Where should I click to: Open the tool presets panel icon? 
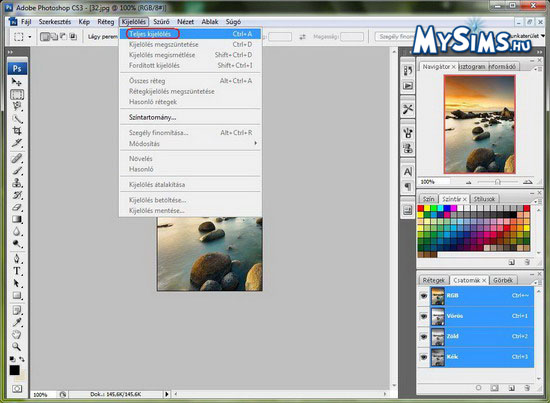(x=408, y=109)
